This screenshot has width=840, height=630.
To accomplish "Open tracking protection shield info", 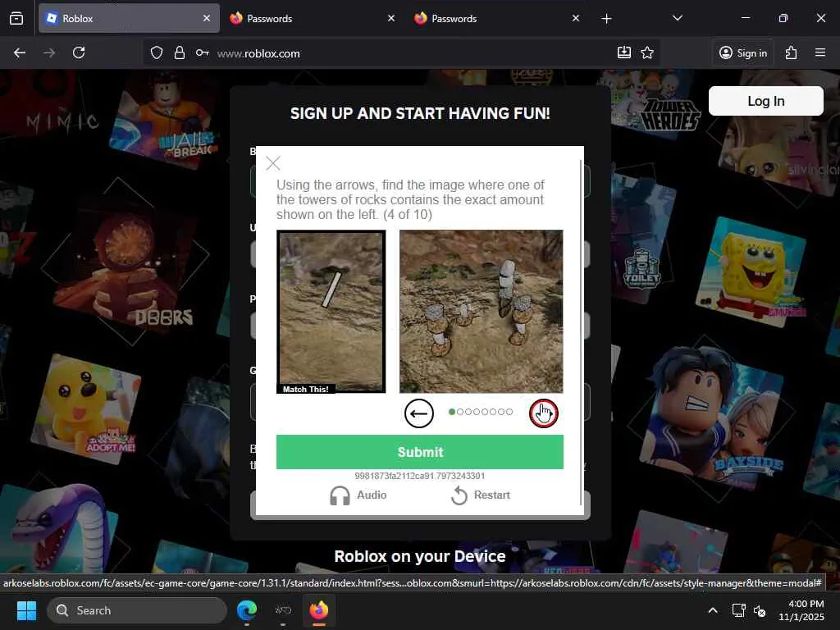I will [157, 52].
